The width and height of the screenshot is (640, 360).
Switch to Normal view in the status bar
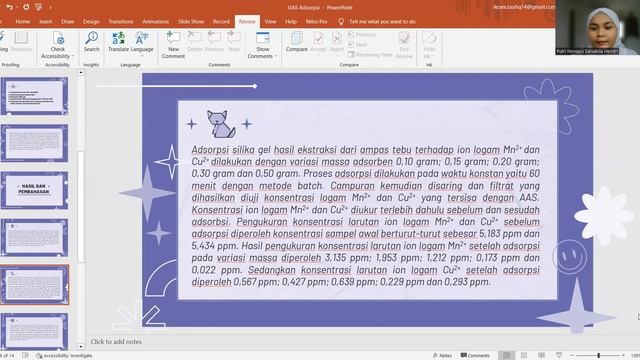point(506,356)
